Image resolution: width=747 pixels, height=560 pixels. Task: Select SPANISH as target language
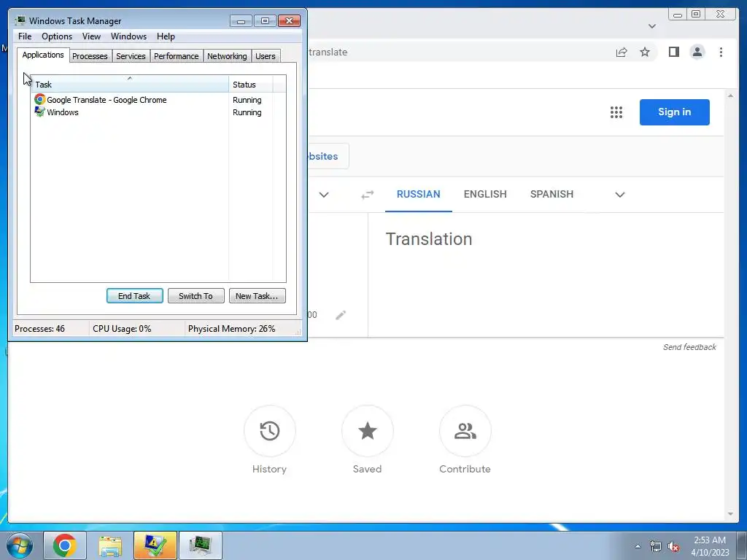551,194
